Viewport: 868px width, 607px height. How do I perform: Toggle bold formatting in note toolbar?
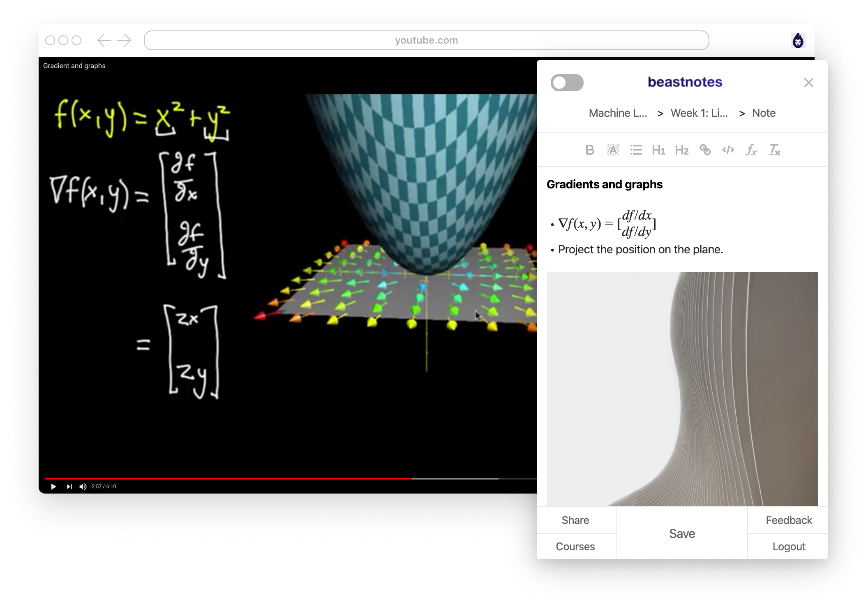pos(590,150)
